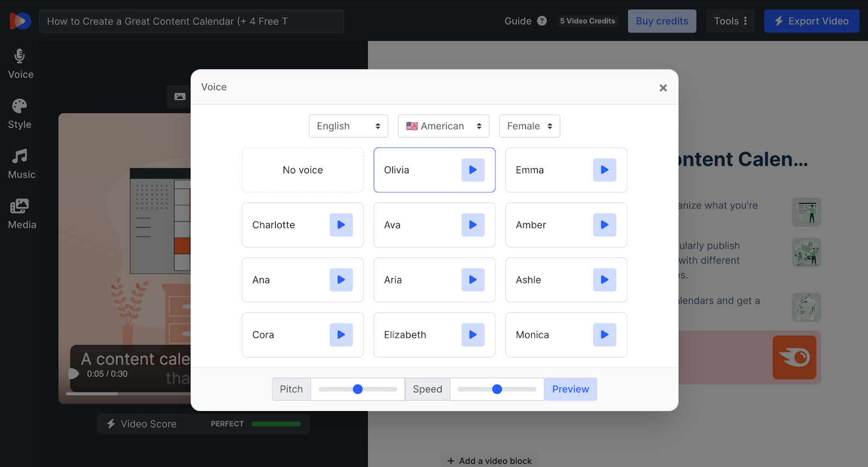The height and width of the screenshot is (467, 868).
Task: Open the Style palette in sidebar
Action: [x=20, y=114]
